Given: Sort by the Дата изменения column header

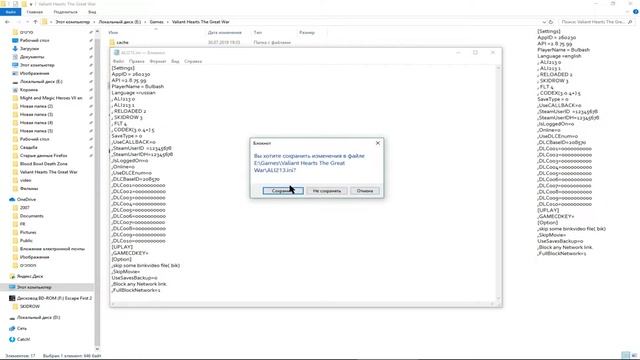Looking at the screenshot, I should [224, 32].
